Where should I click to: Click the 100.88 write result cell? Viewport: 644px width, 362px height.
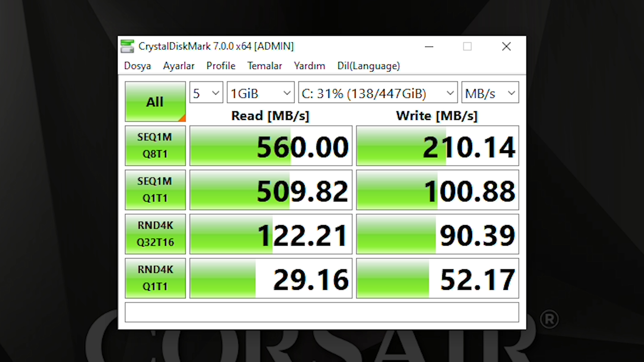pos(438,190)
